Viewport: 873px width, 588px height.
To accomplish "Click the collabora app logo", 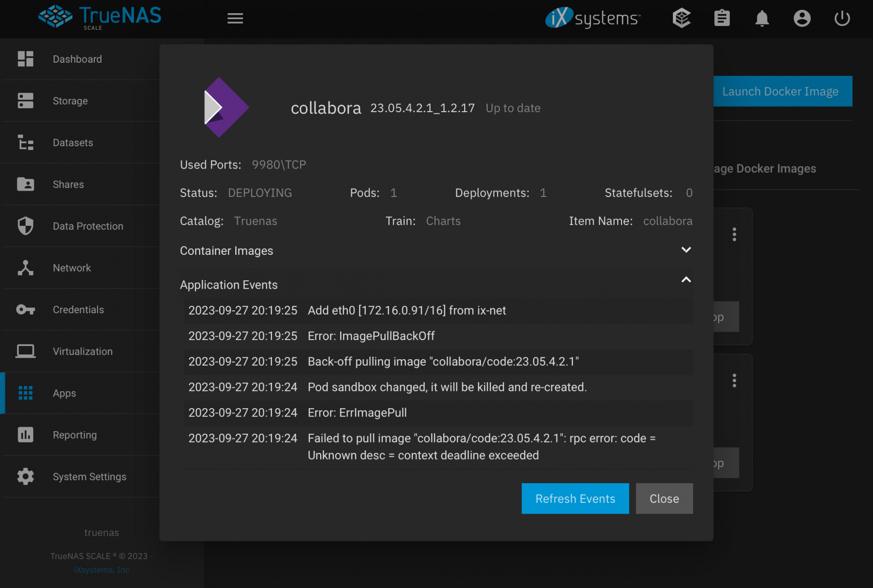I will pyautogui.click(x=226, y=107).
